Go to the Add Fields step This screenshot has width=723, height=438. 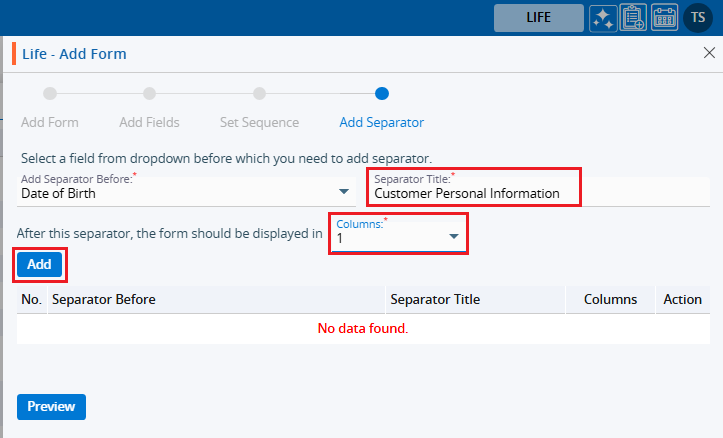pyautogui.click(x=149, y=95)
